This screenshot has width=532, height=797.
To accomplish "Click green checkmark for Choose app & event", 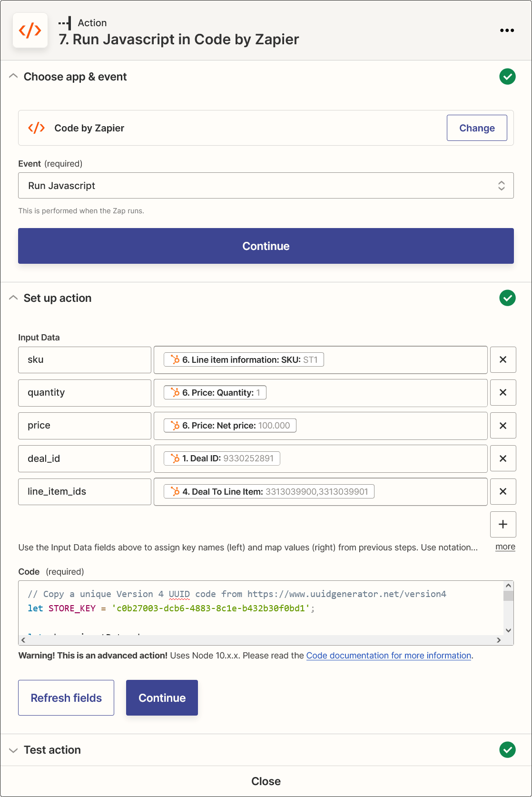I will click(x=507, y=77).
